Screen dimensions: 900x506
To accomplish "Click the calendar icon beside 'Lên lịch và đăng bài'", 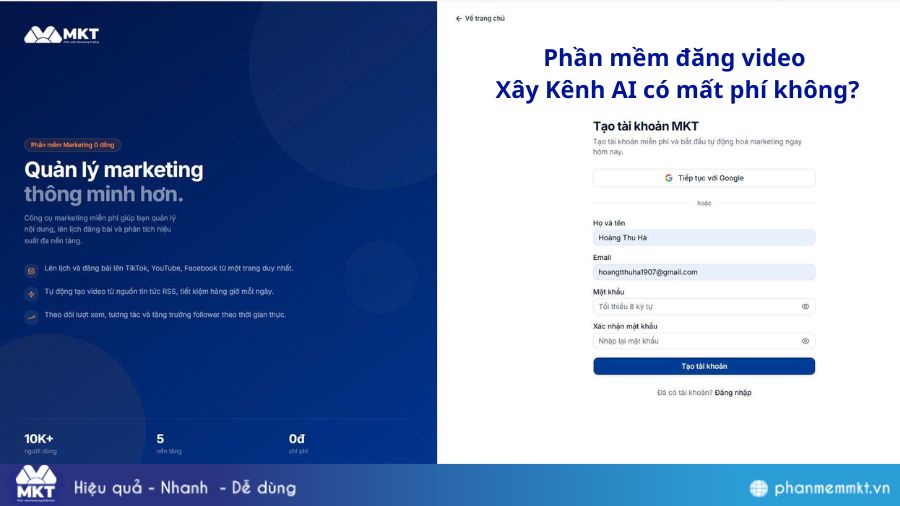I will tap(32, 271).
